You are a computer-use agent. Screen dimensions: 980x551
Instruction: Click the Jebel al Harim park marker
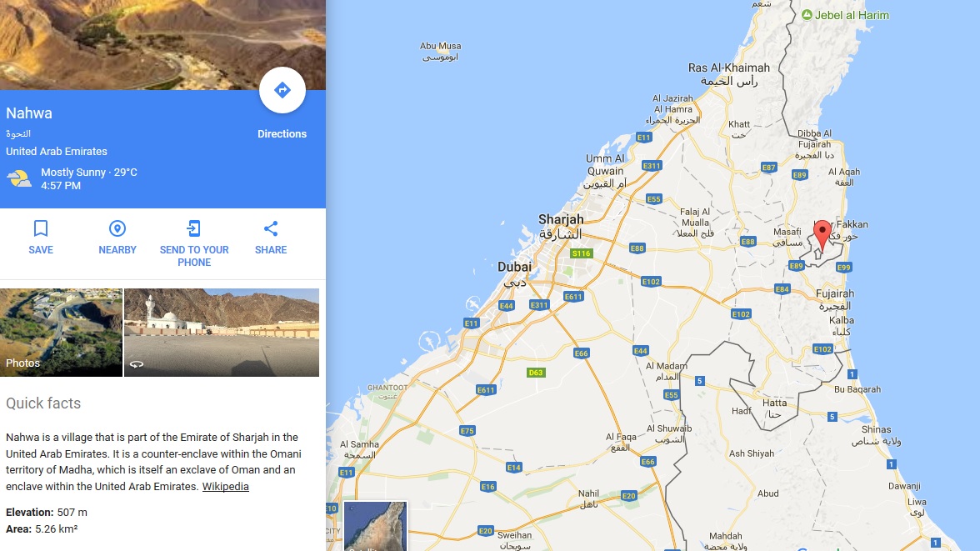pyautogui.click(x=807, y=15)
